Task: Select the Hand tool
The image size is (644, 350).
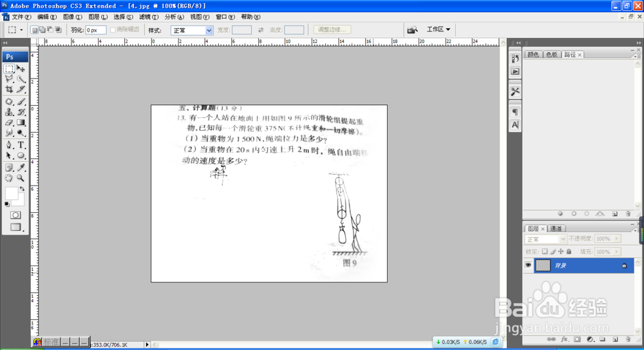Action: point(9,178)
